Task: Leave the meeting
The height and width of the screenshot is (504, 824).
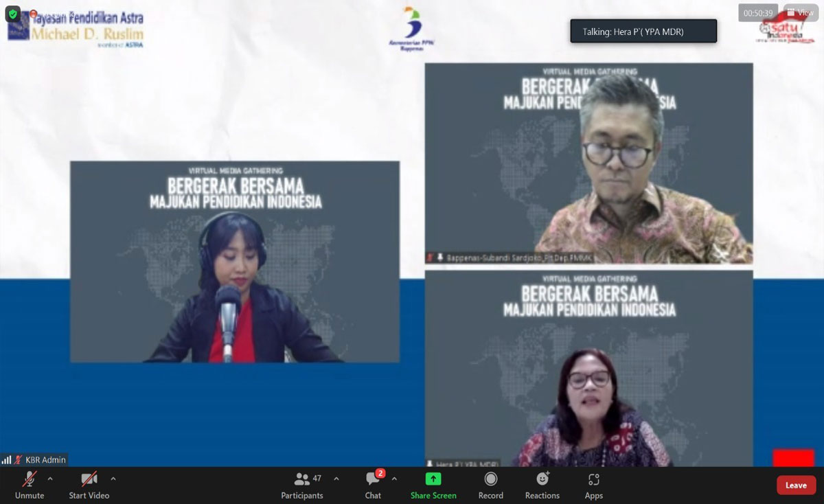Action: [796, 485]
